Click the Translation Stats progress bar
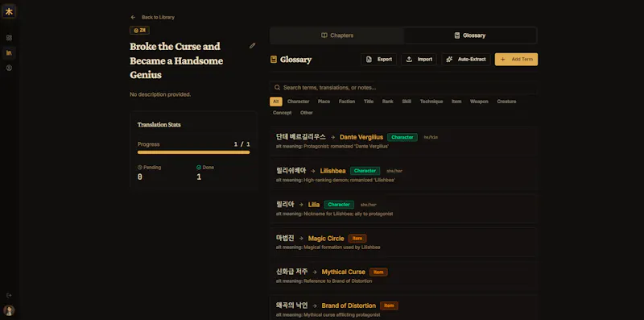 [x=193, y=152]
